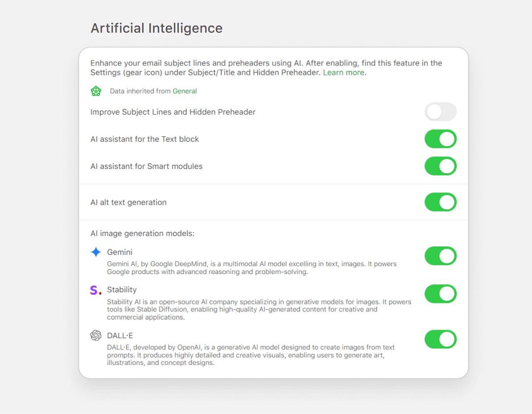Disable the Gemini image model switch
Image resolution: width=532 pixels, height=414 pixels.
tap(440, 256)
